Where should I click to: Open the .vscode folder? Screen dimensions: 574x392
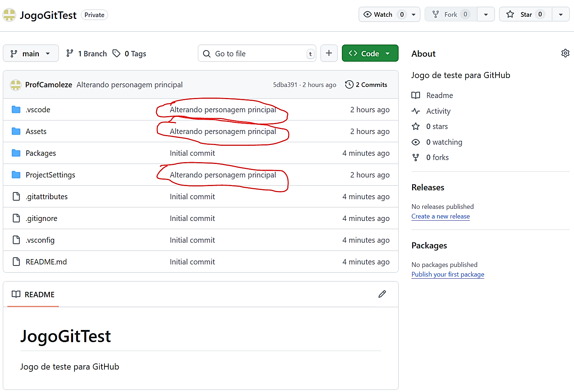pos(38,110)
